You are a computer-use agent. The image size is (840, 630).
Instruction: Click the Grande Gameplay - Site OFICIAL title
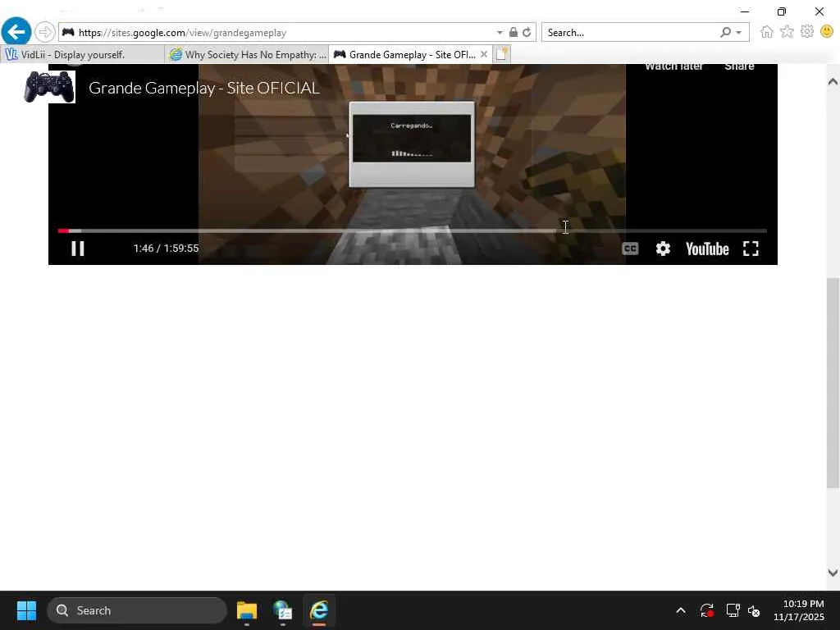[x=204, y=88]
